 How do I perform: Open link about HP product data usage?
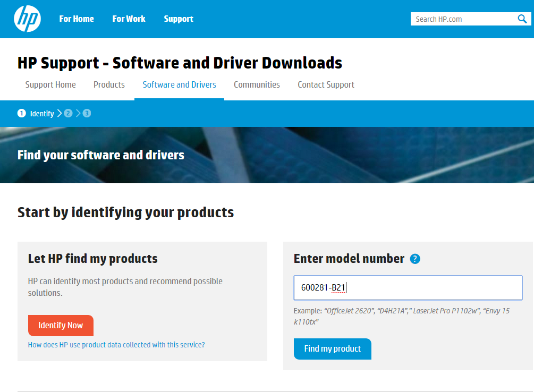(x=116, y=345)
